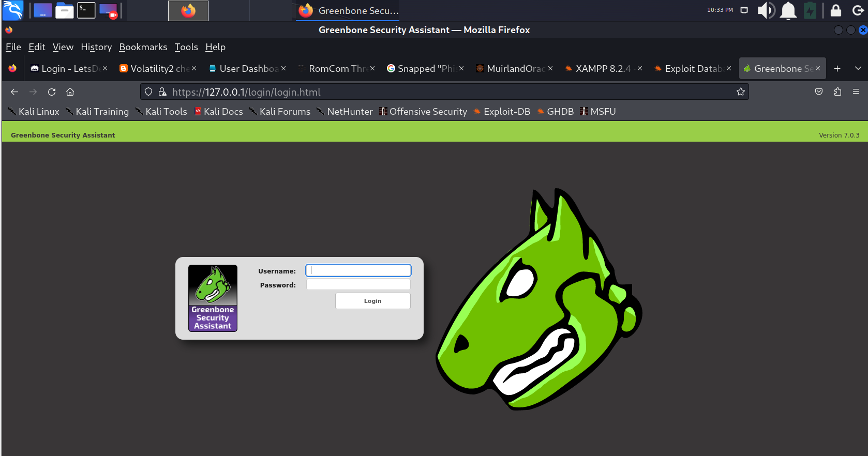Image resolution: width=868 pixels, height=456 pixels.
Task: Open the File menu
Action: tap(13, 47)
